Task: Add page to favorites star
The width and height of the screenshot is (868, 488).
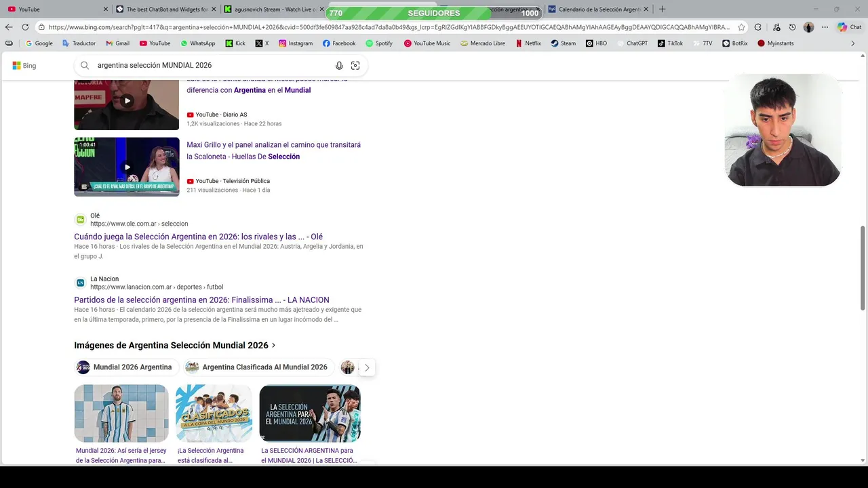Action: click(741, 27)
